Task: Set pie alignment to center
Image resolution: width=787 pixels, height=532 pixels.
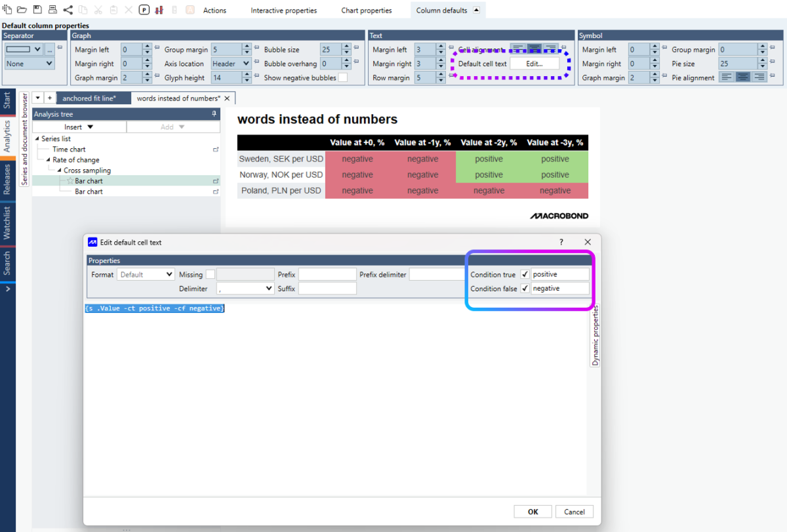Action: 743,77
